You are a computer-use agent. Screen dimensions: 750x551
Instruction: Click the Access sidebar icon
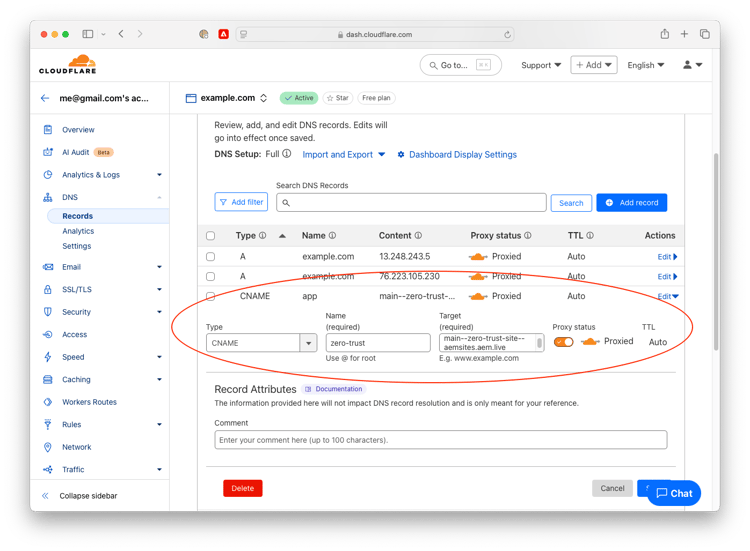point(48,334)
